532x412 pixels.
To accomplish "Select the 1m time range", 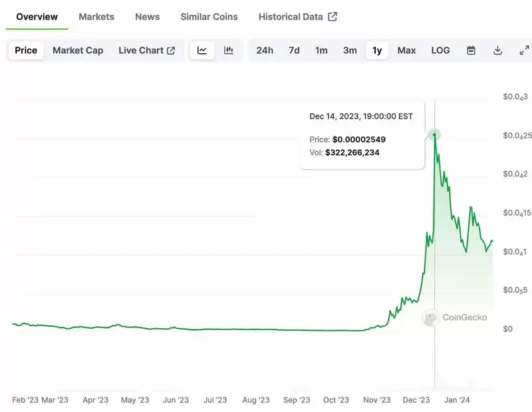I will [x=321, y=51].
